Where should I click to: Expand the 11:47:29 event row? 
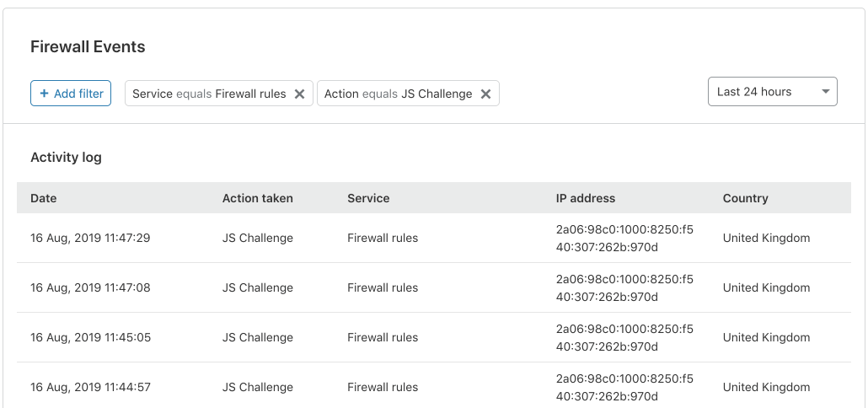click(90, 238)
